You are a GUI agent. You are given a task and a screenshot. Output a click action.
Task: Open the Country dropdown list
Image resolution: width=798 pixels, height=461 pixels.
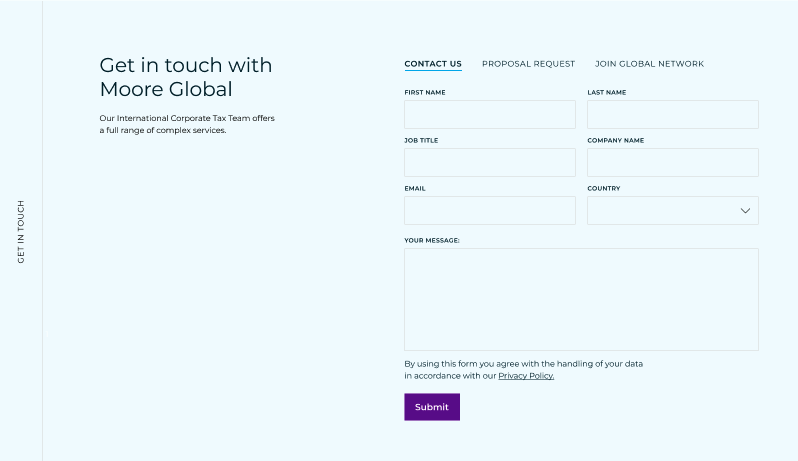pyautogui.click(x=673, y=211)
